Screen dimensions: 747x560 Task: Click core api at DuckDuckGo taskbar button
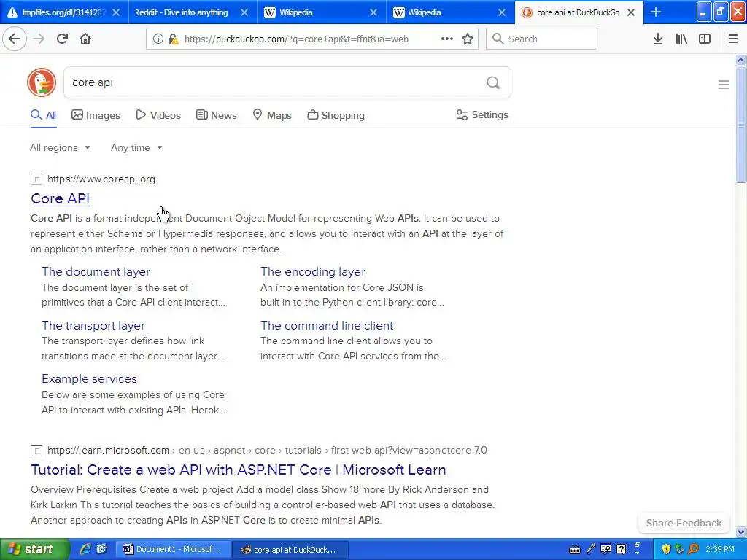290,549
